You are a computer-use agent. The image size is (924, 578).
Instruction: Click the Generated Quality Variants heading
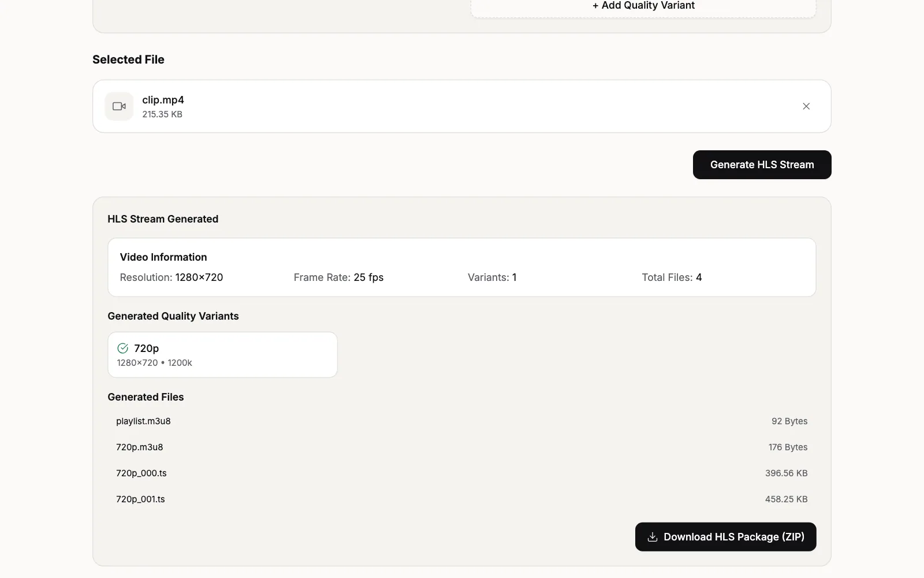(173, 316)
